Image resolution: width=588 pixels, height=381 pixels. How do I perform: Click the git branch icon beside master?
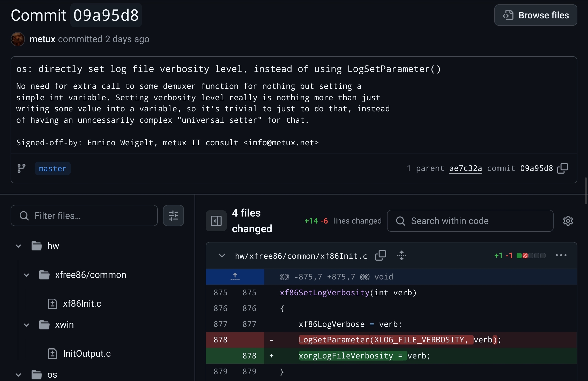[21, 168]
